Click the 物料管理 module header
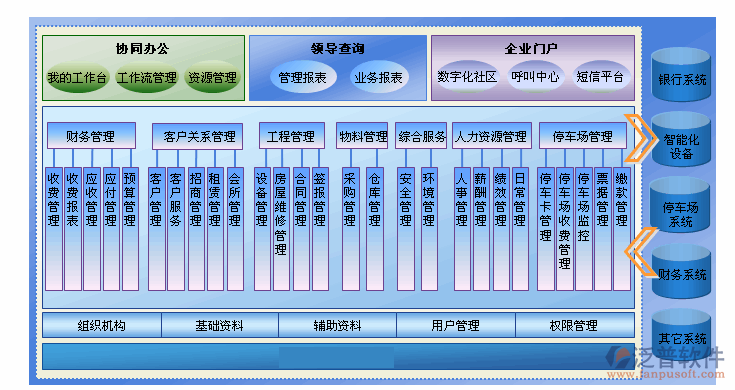This screenshot has width=735, height=390. (362, 136)
